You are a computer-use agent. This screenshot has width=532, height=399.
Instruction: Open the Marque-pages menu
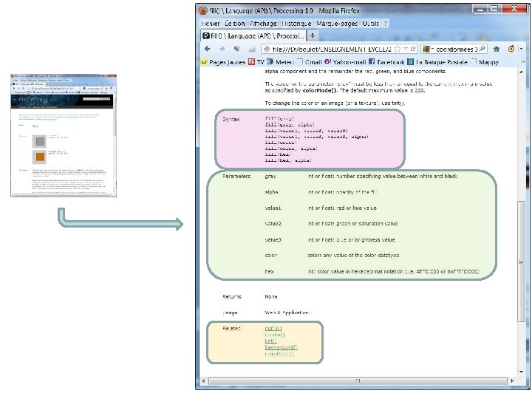[x=337, y=24]
